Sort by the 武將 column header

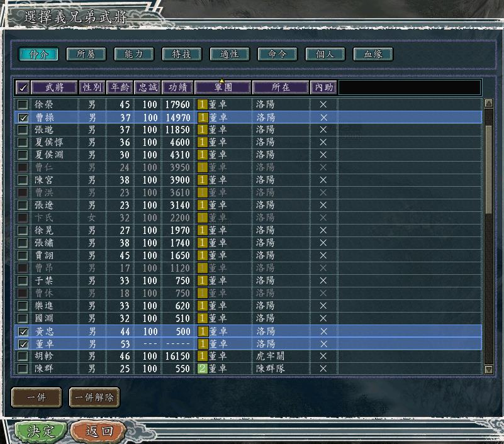point(54,87)
